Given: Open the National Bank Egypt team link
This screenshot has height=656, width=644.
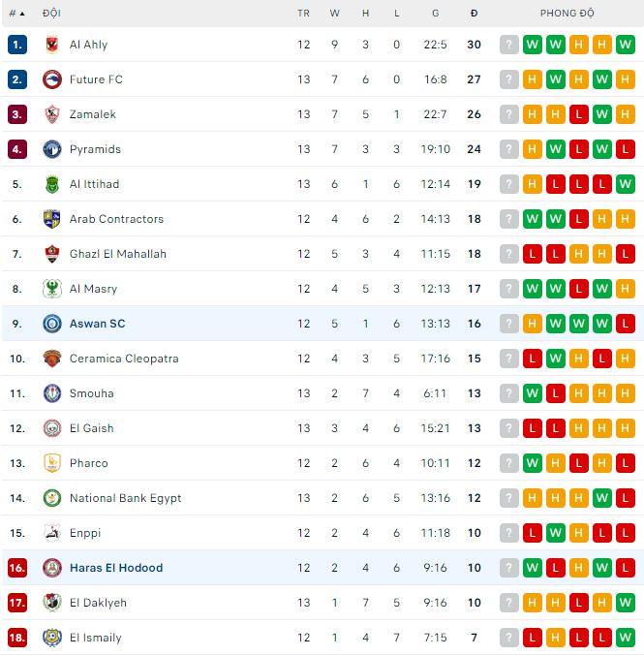Looking at the screenshot, I should click(x=125, y=498).
